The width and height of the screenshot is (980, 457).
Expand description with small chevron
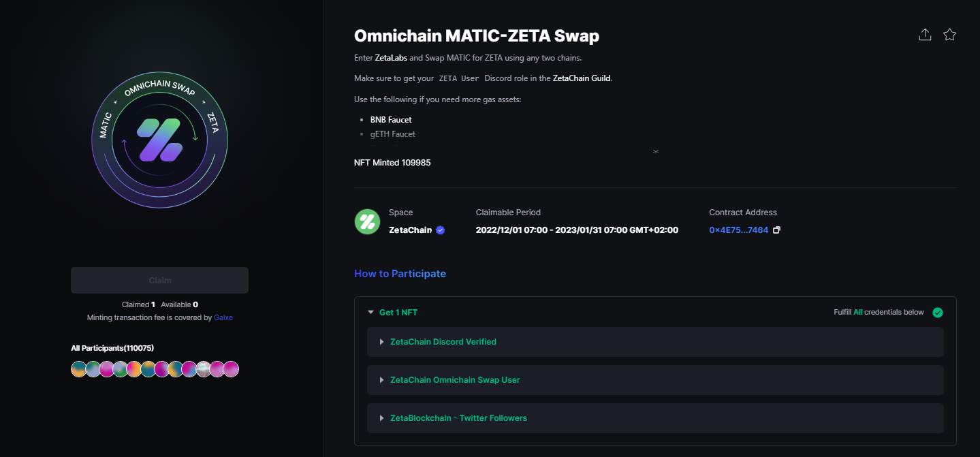pyautogui.click(x=655, y=151)
